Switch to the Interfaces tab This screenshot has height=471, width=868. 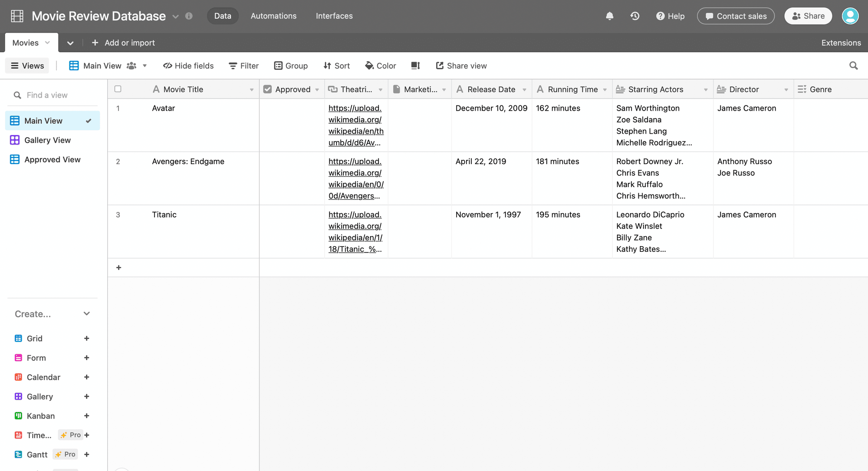(x=334, y=16)
